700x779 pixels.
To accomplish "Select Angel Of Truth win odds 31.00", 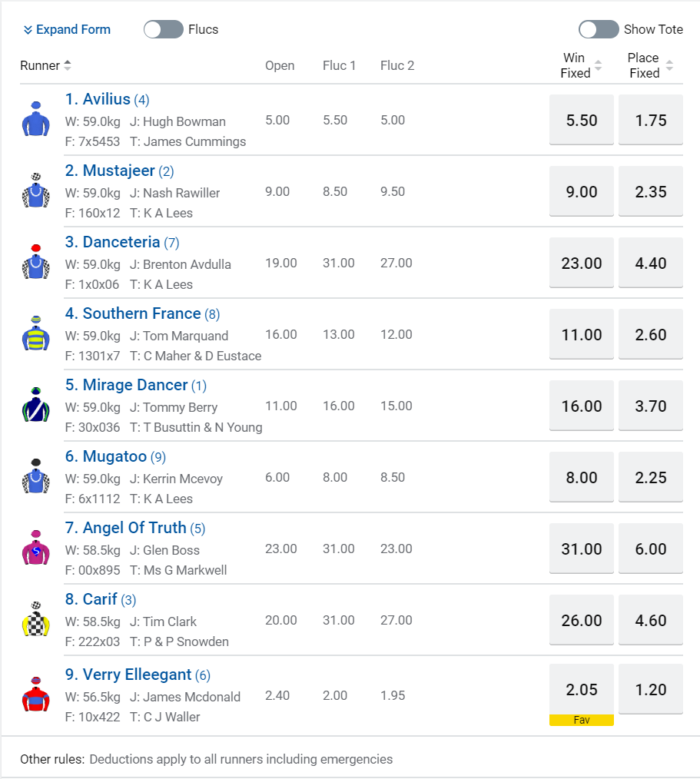I will tap(582, 549).
